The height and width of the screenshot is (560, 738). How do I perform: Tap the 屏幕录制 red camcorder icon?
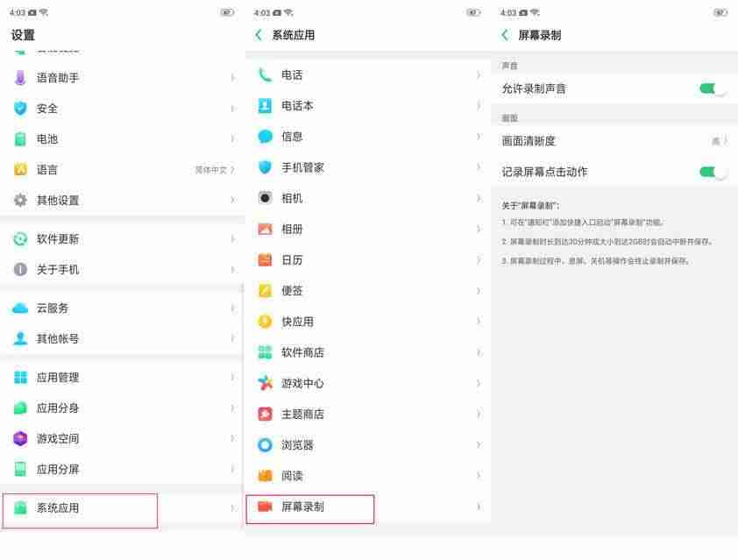[265, 507]
